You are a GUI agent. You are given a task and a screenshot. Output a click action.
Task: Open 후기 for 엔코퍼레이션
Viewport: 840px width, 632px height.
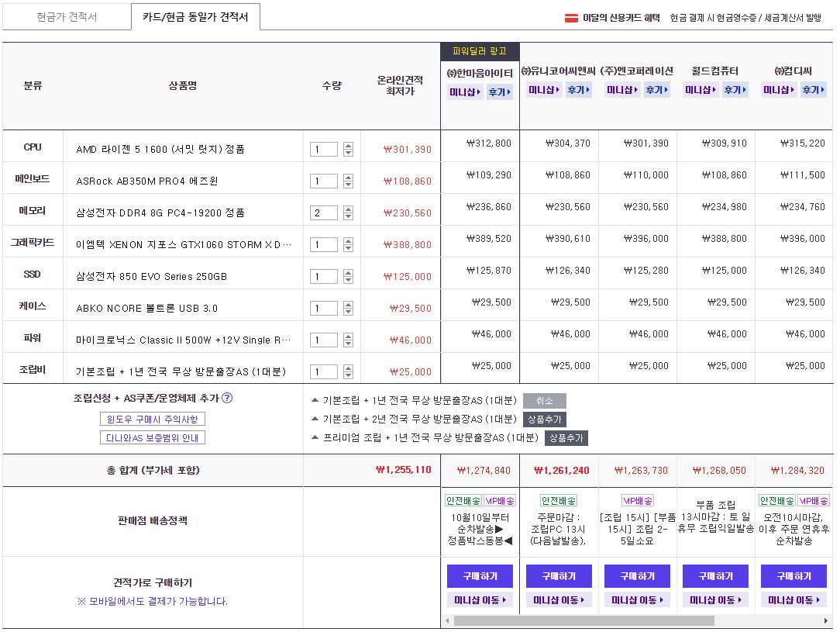(x=656, y=90)
